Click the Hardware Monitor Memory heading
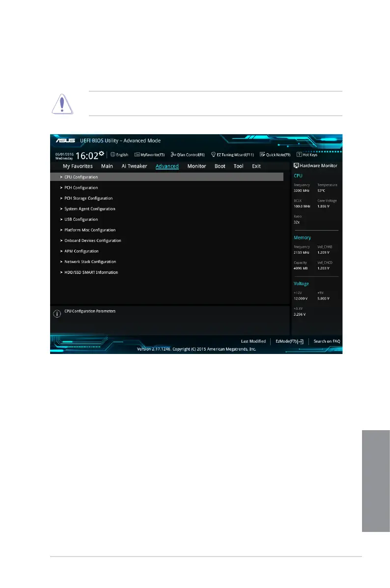The height and width of the screenshot is (588, 390). [303, 237]
